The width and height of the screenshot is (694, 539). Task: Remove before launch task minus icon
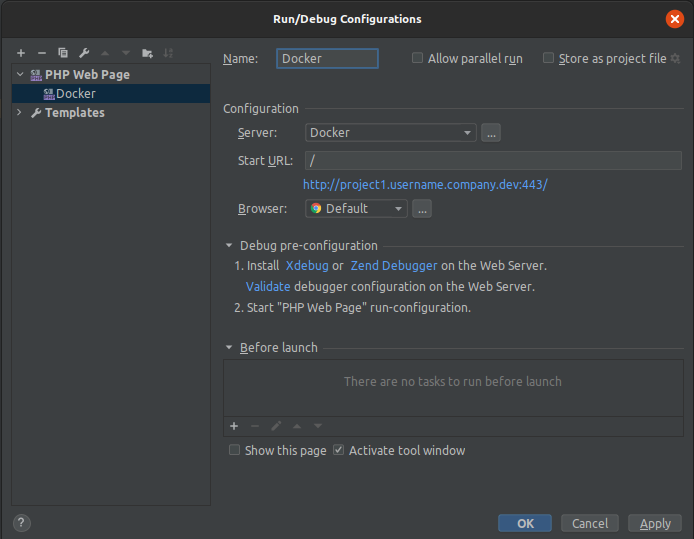point(255,426)
